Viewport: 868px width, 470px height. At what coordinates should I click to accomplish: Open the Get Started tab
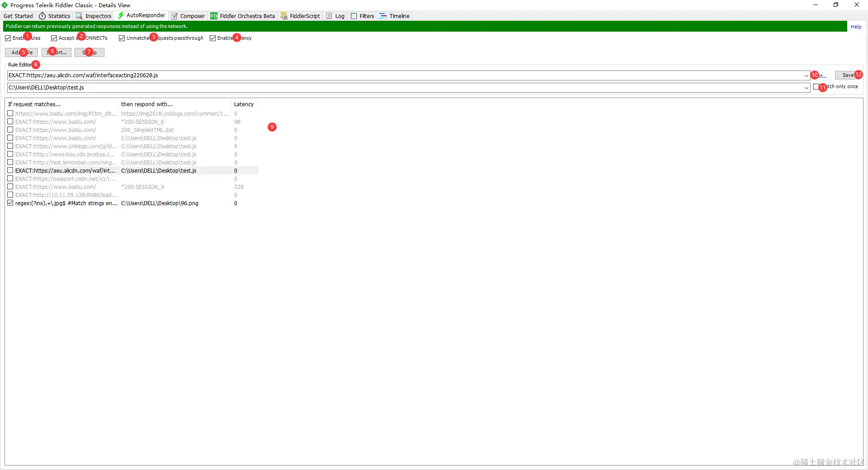point(18,16)
